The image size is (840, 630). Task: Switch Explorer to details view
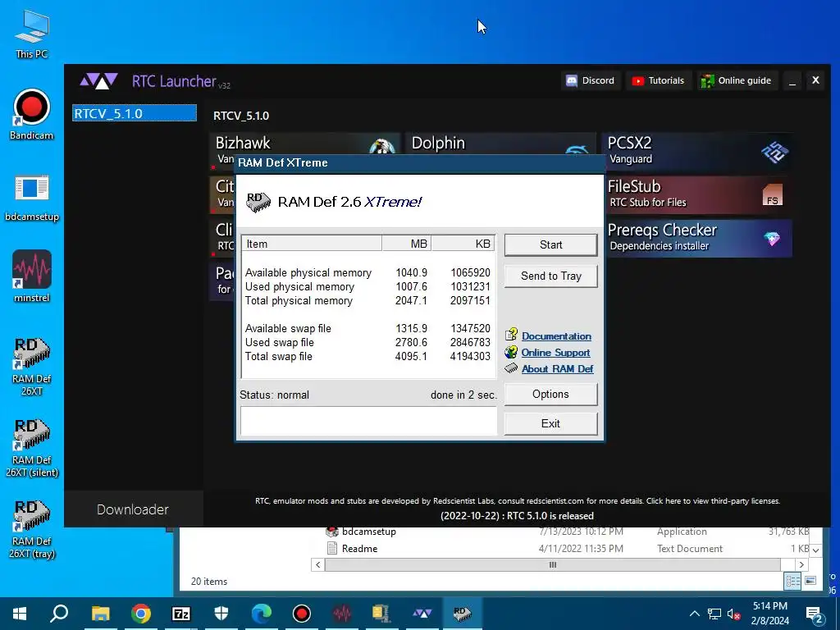[x=792, y=582]
